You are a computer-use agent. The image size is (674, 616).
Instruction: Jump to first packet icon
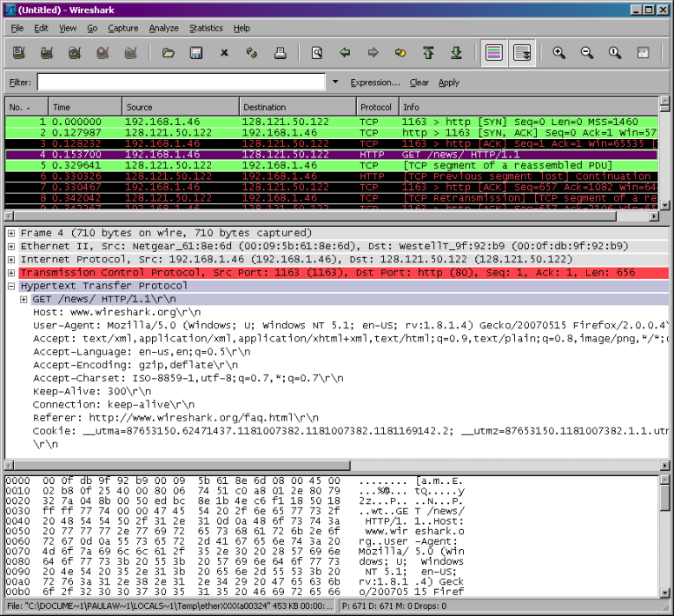(428, 53)
